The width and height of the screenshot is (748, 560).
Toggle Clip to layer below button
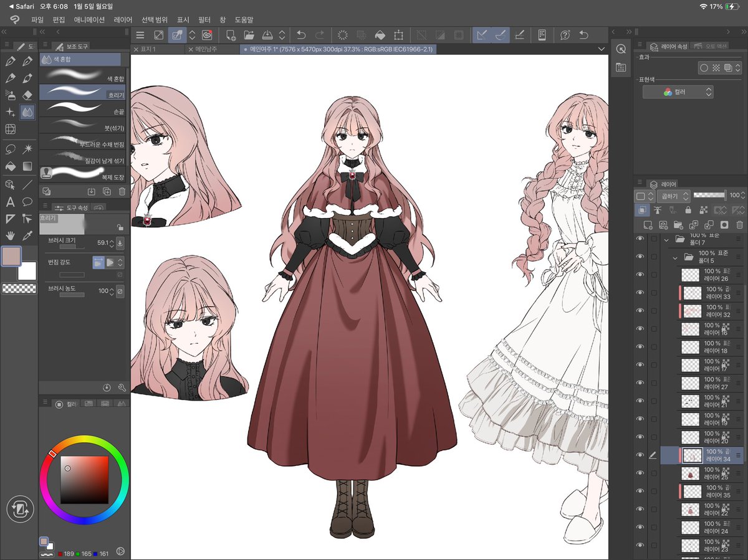click(641, 211)
